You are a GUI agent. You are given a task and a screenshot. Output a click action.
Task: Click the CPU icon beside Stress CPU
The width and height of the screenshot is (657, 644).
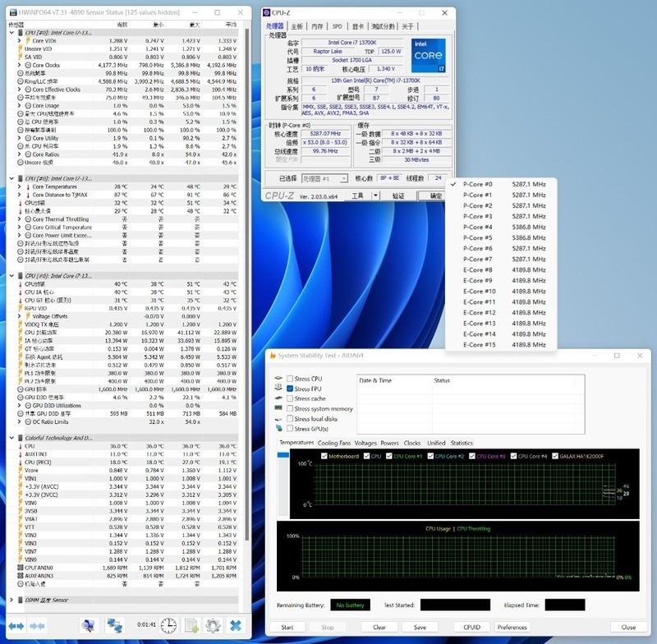278,378
